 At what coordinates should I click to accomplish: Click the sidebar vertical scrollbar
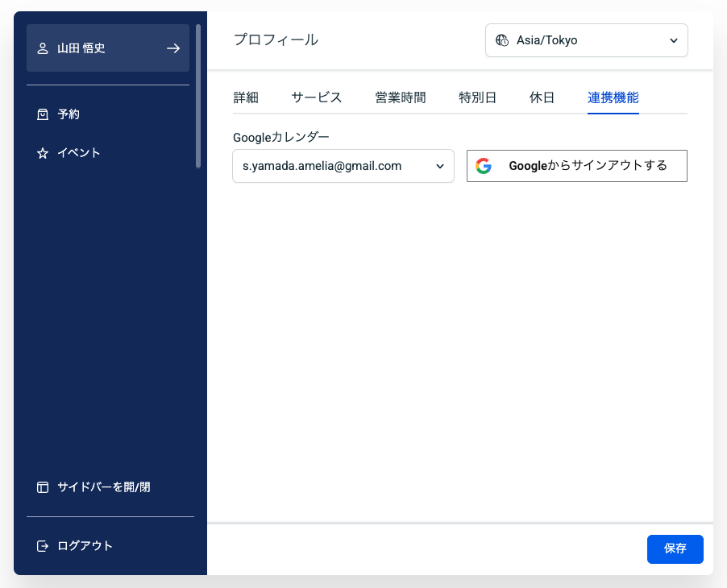(x=198, y=97)
